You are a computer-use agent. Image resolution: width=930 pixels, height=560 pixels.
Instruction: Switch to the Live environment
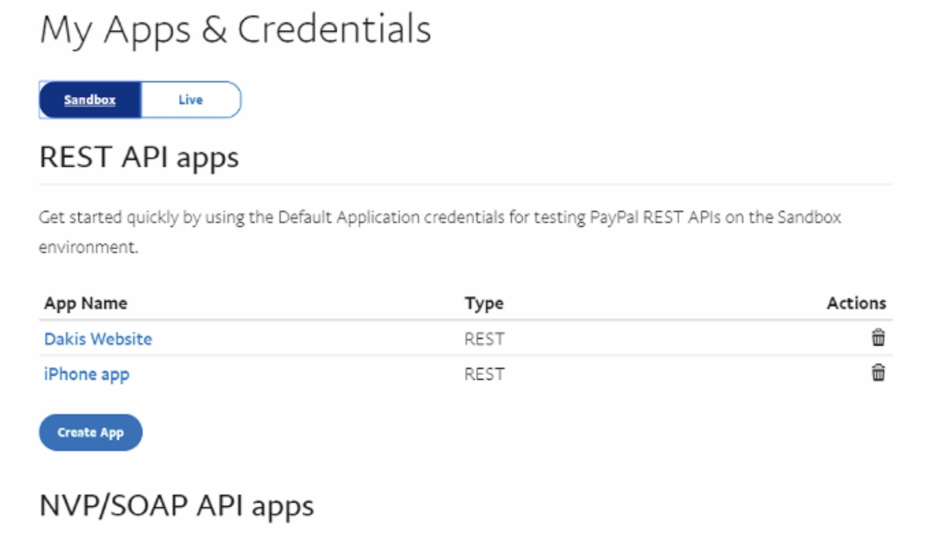tap(191, 100)
